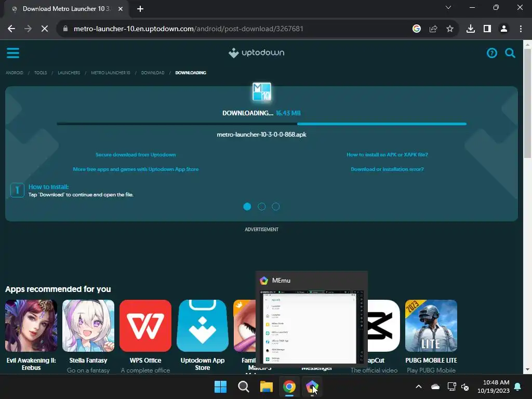Click the Metro Launcher 10 app icon

pos(262,91)
